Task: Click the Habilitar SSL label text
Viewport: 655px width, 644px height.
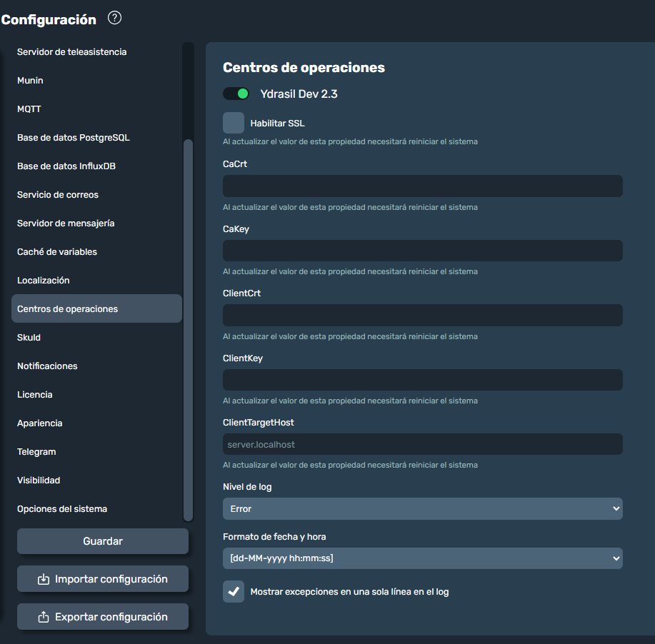Action: click(x=277, y=124)
